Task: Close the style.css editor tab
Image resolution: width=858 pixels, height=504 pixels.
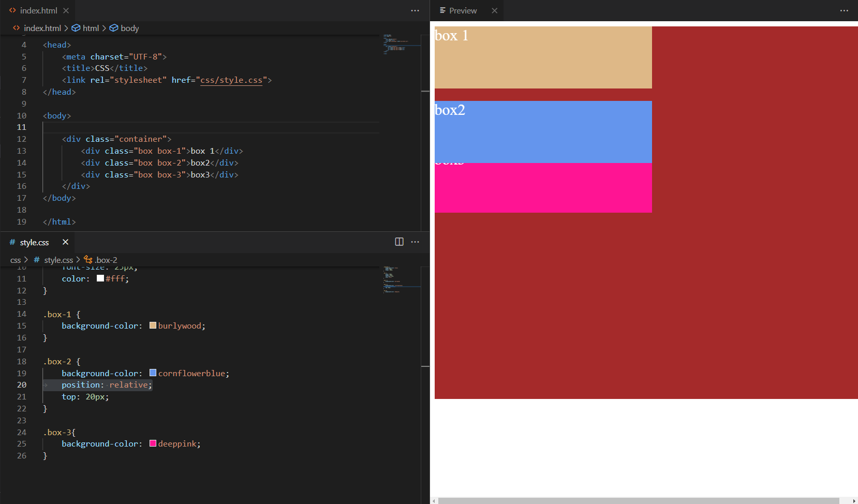Action: (65, 242)
